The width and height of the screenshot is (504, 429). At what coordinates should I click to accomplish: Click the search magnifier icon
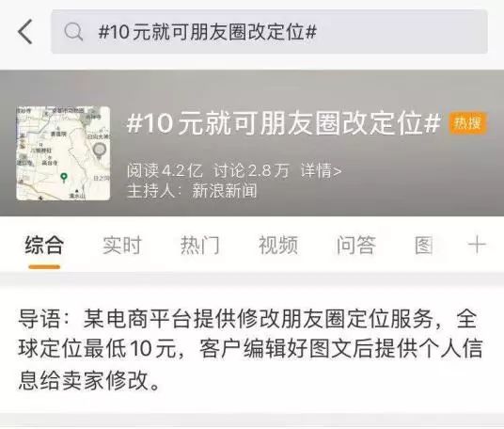pyautogui.click(x=73, y=32)
